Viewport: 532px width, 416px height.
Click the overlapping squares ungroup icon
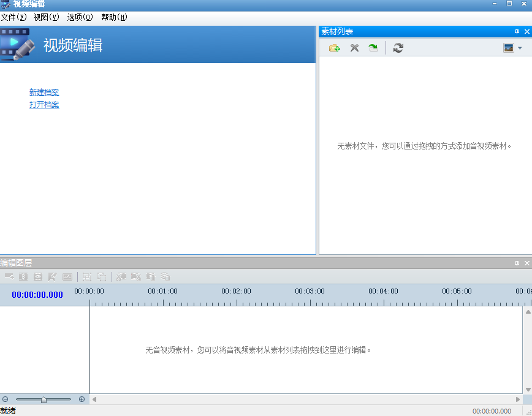102,277
